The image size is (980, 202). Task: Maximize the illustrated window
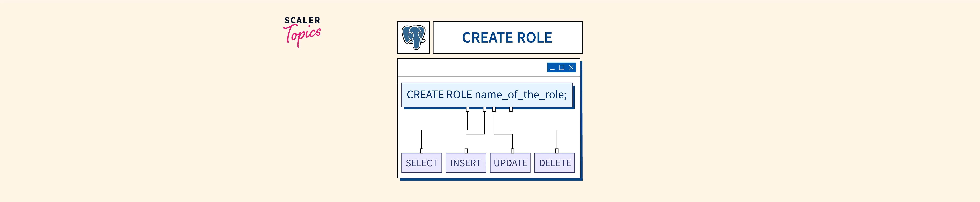(562, 67)
